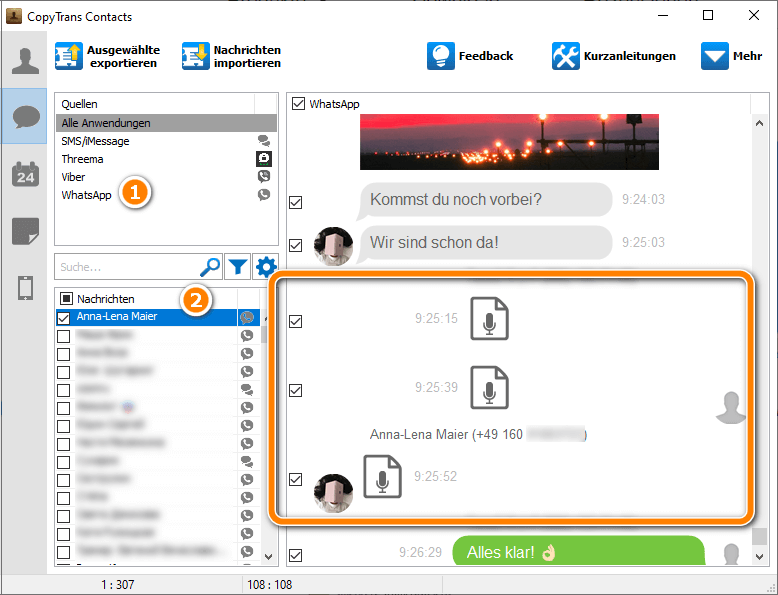Open the Contacts section in sidebar

(25, 62)
